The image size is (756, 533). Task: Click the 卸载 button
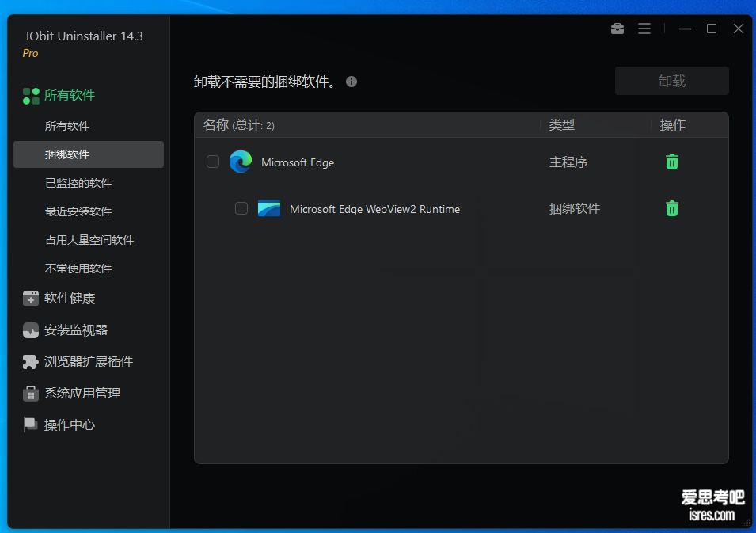pyautogui.click(x=671, y=81)
